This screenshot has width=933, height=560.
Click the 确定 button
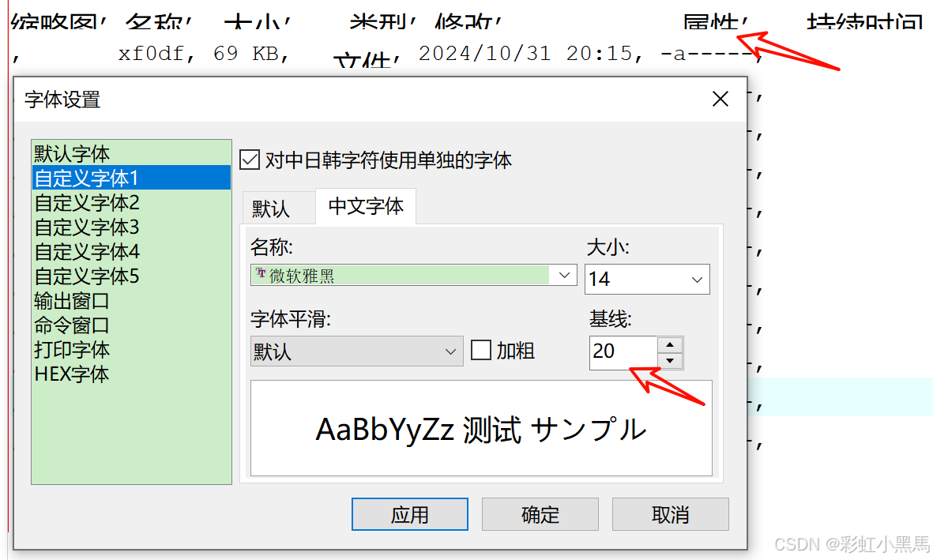(x=540, y=514)
